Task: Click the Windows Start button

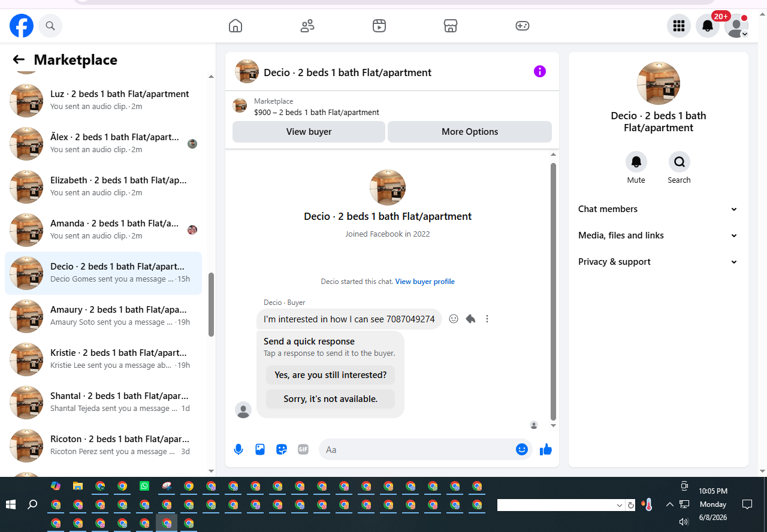Action: tap(11, 504)
